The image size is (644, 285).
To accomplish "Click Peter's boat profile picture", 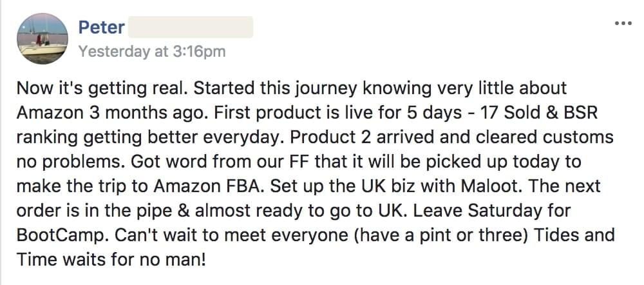I will (x=42, y=39).
